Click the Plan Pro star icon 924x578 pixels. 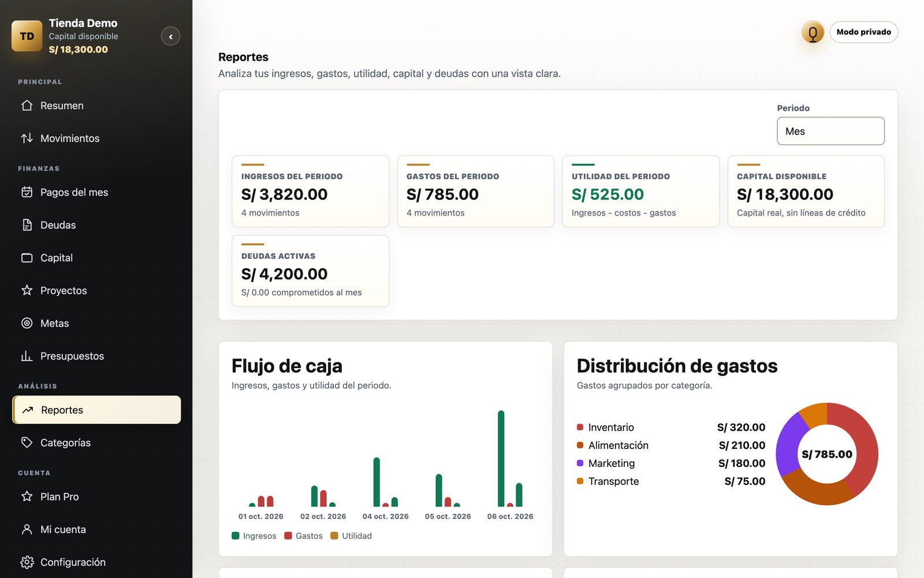pyautogui.click(x=27, y=497)
